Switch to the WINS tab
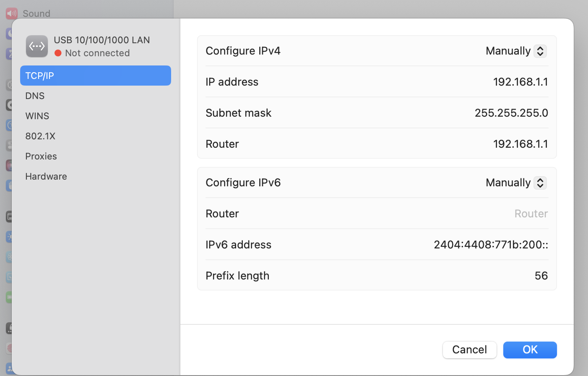 click(95, 116)
